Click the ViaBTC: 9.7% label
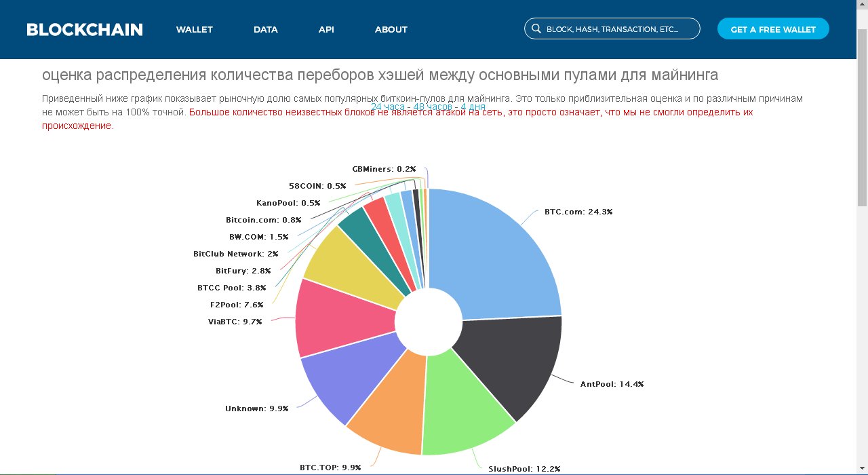This screenshot has width=868, height=475. coord(235,322)
